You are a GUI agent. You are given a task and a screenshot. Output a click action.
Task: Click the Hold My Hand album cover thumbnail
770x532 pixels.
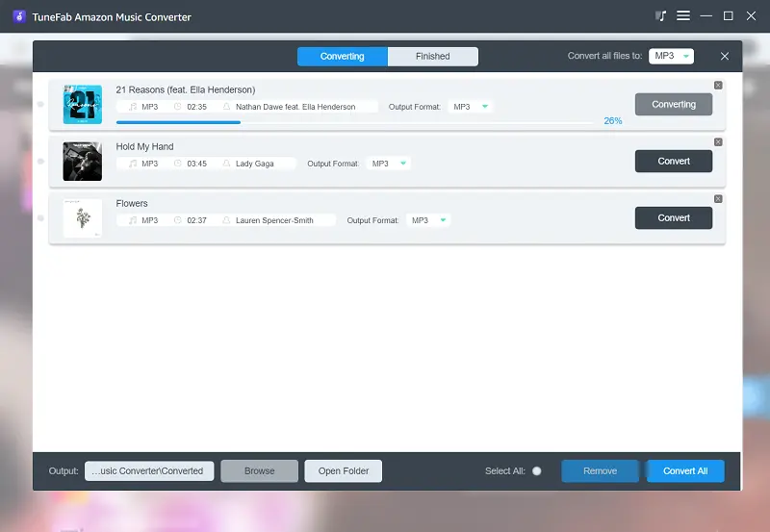point(83,162)
